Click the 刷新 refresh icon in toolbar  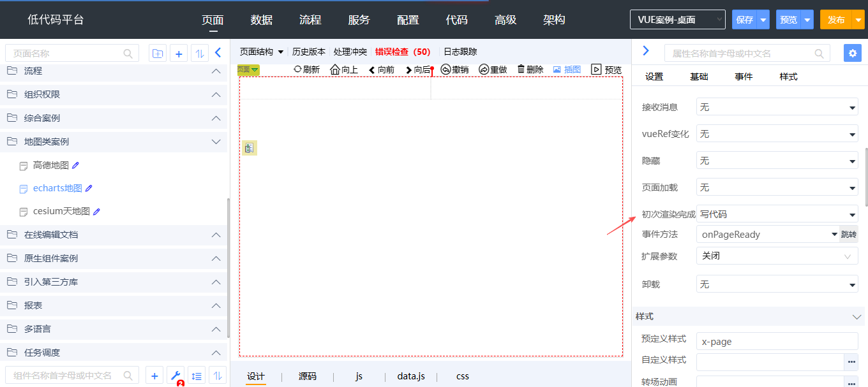[x=297, y=69]
